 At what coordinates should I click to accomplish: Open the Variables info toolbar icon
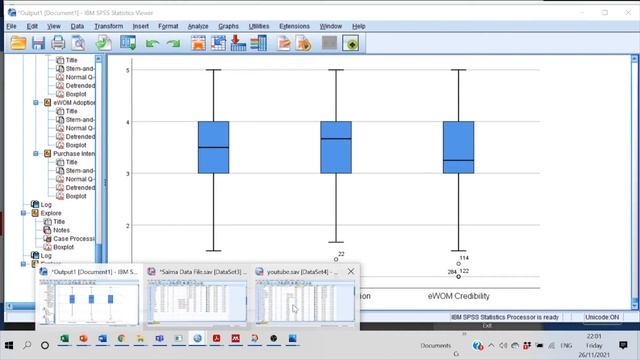(258, 43)
